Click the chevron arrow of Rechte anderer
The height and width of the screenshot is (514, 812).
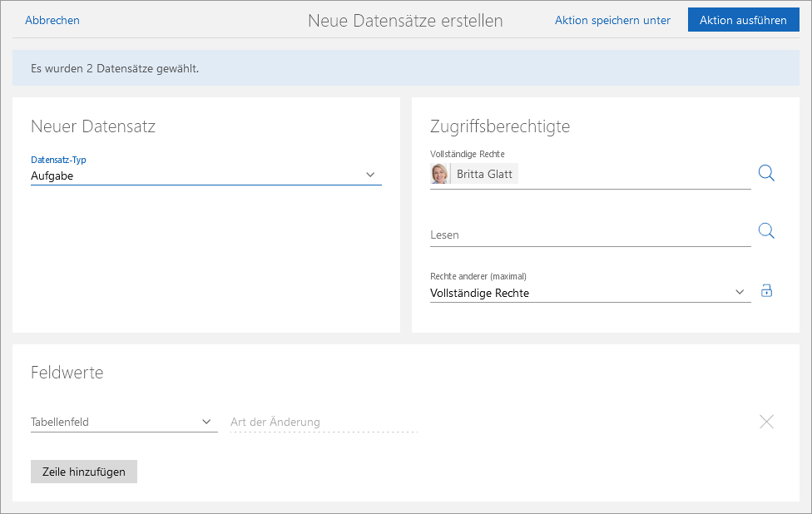(740, 292)
